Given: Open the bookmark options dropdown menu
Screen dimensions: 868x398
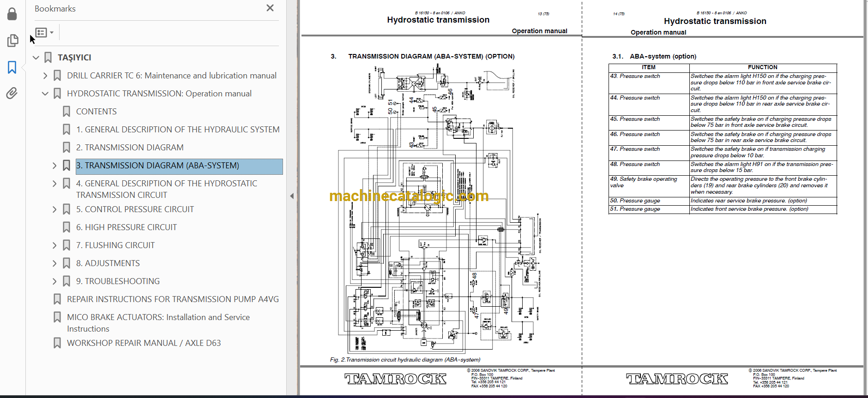Looking at the screenshot, I should [x=45, y=32].
